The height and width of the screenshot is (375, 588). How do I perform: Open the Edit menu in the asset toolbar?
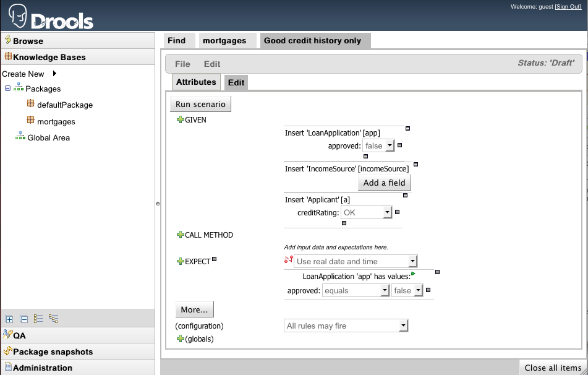click(x=212, y=64)
